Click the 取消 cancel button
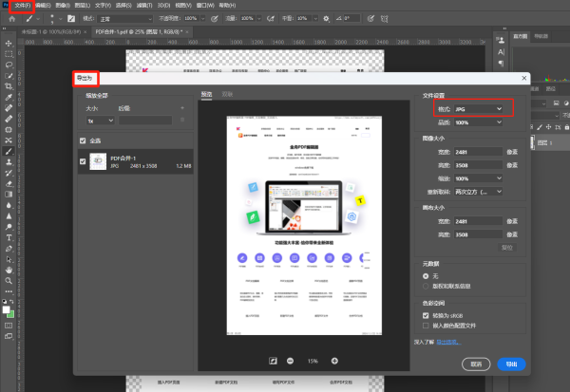 point(476,364)
